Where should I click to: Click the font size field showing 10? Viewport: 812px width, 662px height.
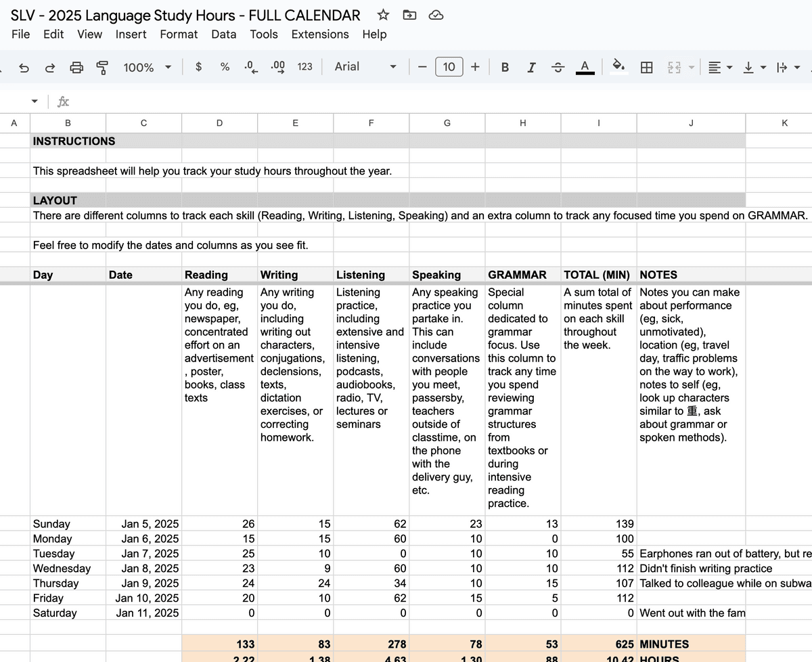tap(449, 66)
